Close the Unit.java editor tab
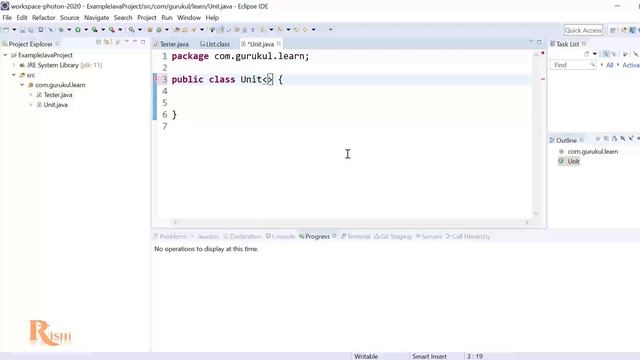This screenshot has height=360, width=640. click(x=279, y=44)
